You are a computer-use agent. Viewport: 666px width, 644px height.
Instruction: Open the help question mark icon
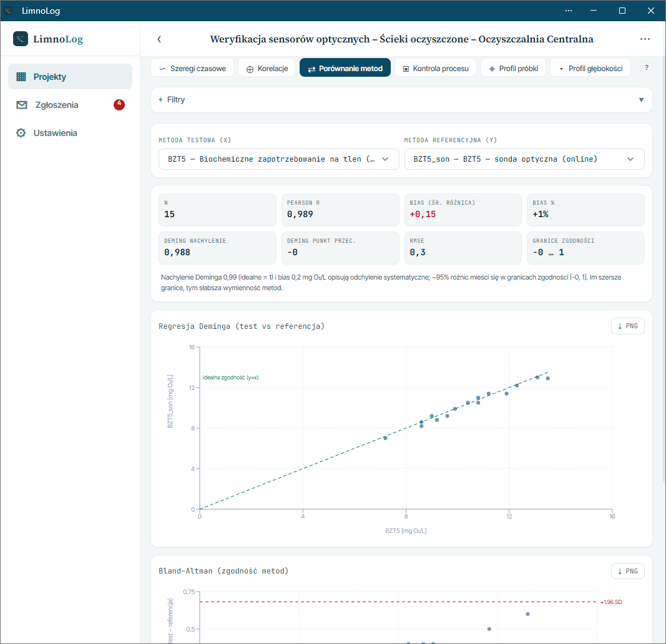(x=647, y=67)
